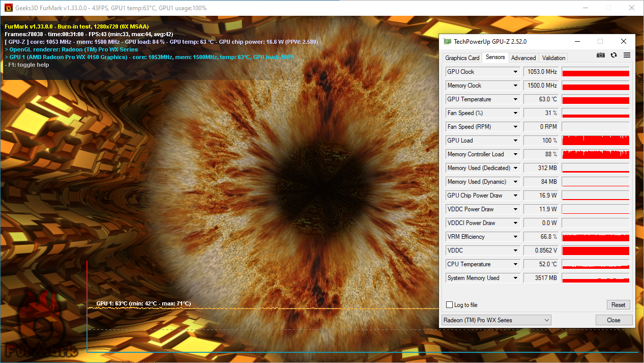Click the VRM Efficiency value 66.8 %
The height and width of the screenshot is (363, 644).
[541, 237]
